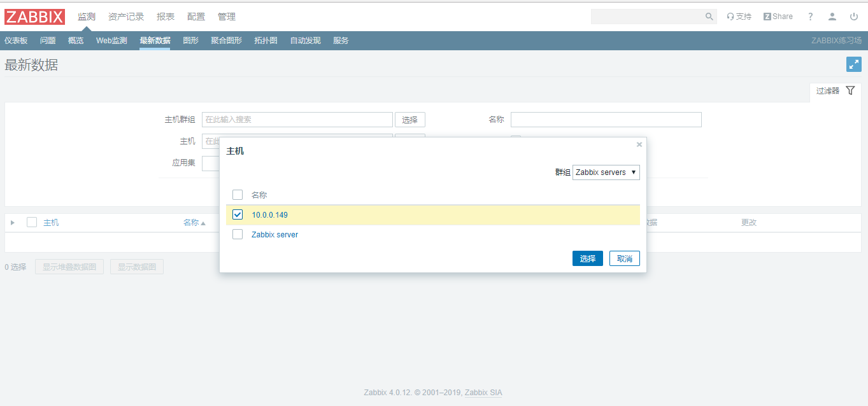The width and height of the screenshot is (868, 406).
Task: Toggle fullscreen with the blue expand icon
Action: (x=854, y=64)
